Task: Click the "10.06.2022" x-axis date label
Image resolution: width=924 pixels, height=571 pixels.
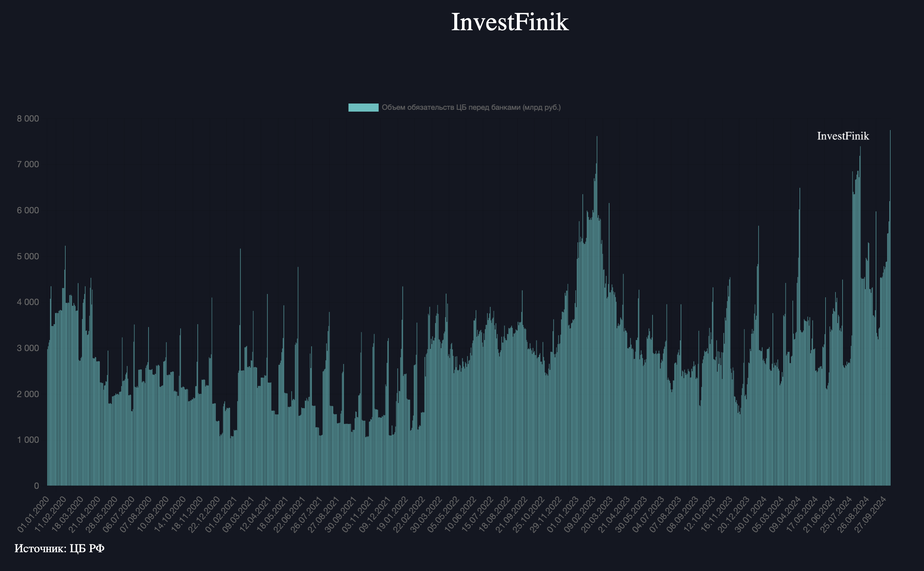Action: click(461, 514)
